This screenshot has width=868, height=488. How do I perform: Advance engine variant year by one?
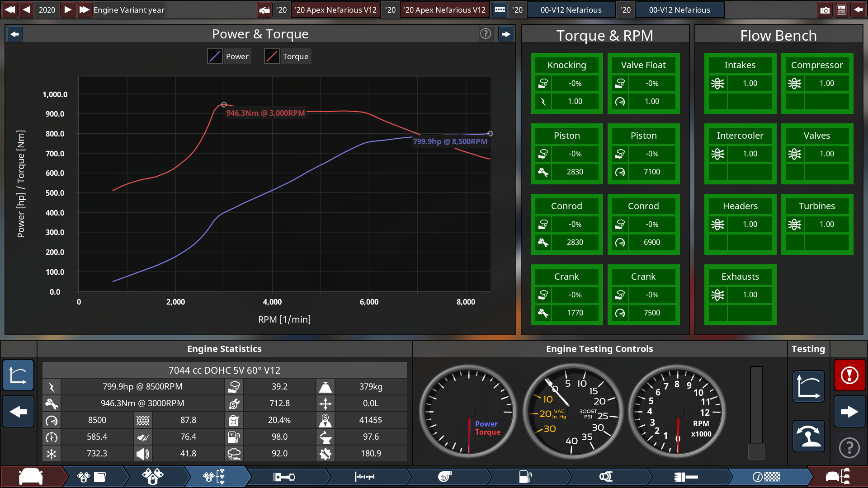click(67, 10)
